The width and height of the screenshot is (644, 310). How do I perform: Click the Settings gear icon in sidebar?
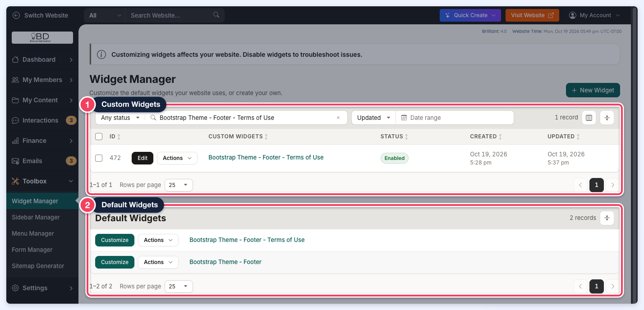click(x=15, y=288)
